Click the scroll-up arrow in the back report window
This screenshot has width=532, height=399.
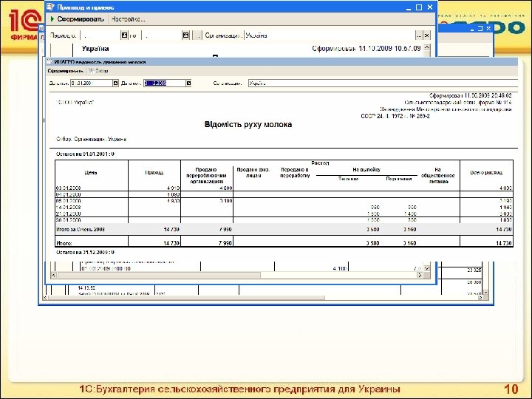point(427,47)
